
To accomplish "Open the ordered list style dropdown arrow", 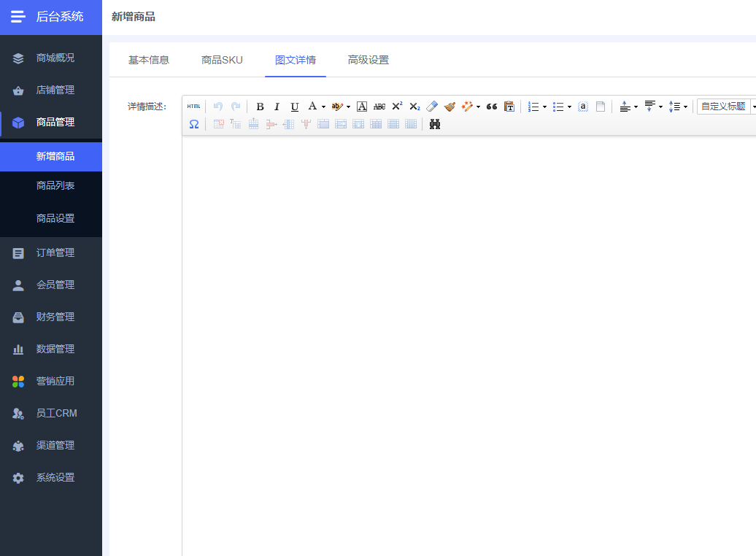I will point(545,107).
